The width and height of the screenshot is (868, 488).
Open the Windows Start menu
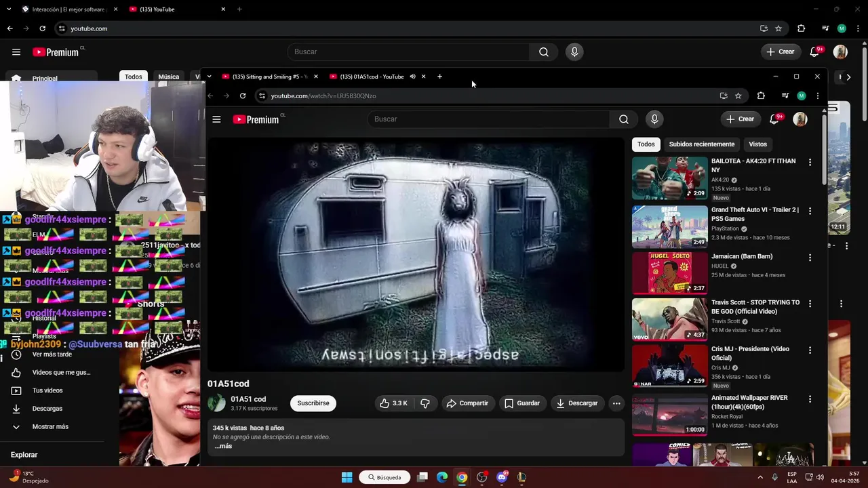[x=347, y=477]
